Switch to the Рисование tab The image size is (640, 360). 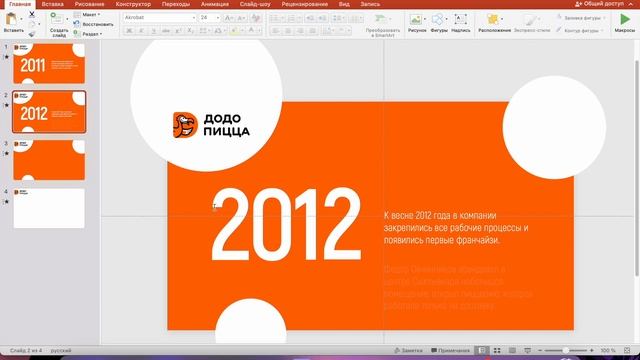tap(89, 4)
